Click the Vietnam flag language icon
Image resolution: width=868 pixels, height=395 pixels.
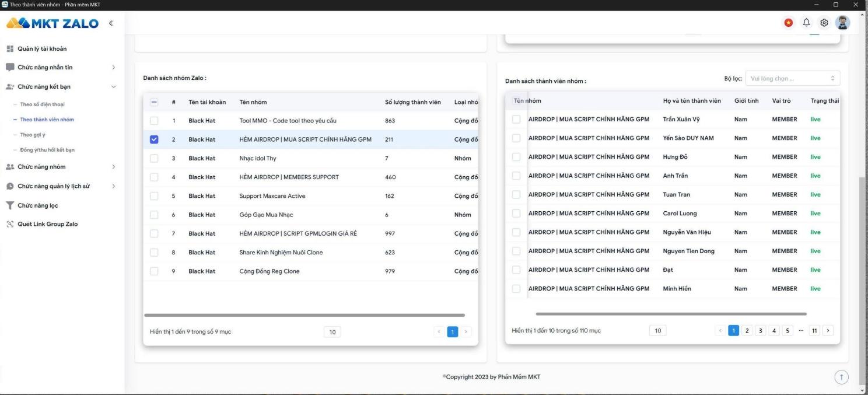coord(789,23)
